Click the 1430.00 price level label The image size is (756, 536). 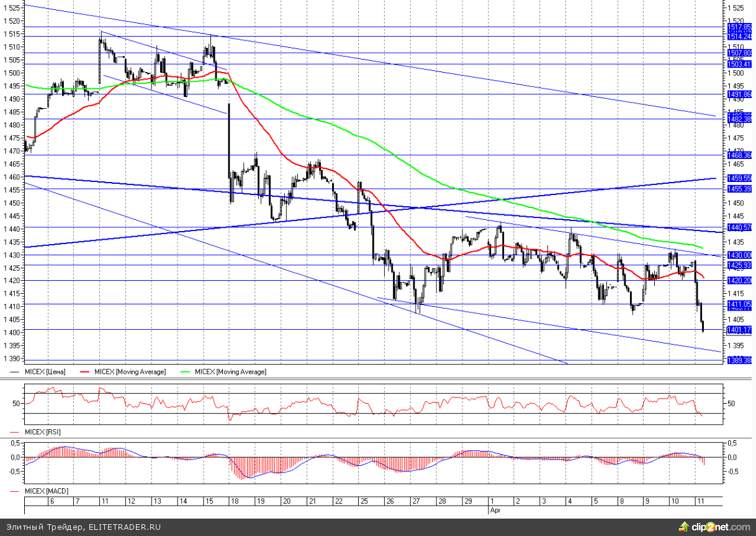[739, 255]
